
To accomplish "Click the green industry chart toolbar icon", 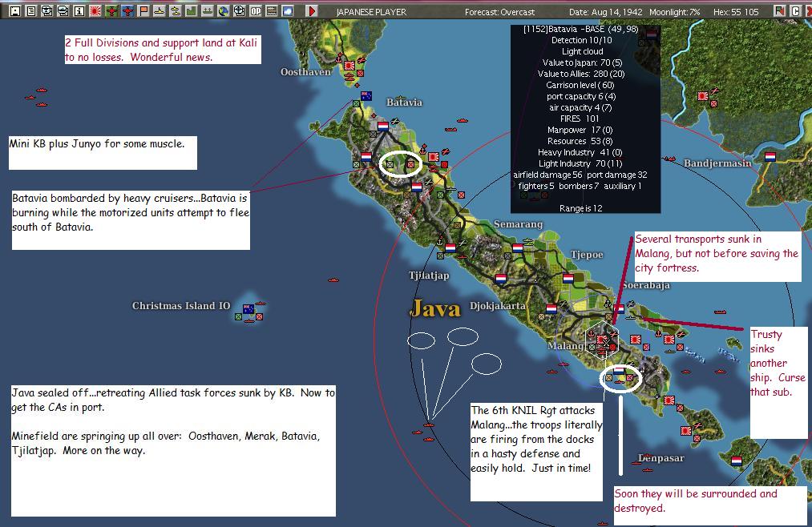I will click(191, 11).
